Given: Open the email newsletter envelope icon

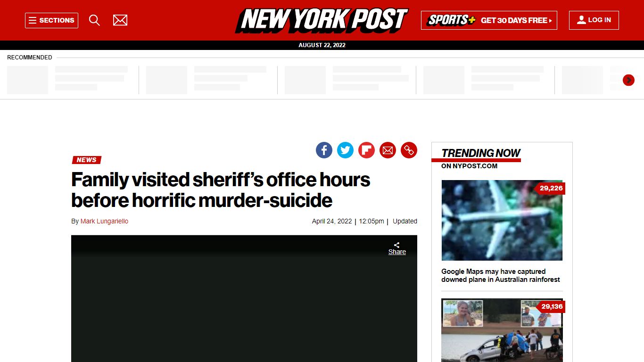Looking at the screenshot, I should tap(120, 20).
